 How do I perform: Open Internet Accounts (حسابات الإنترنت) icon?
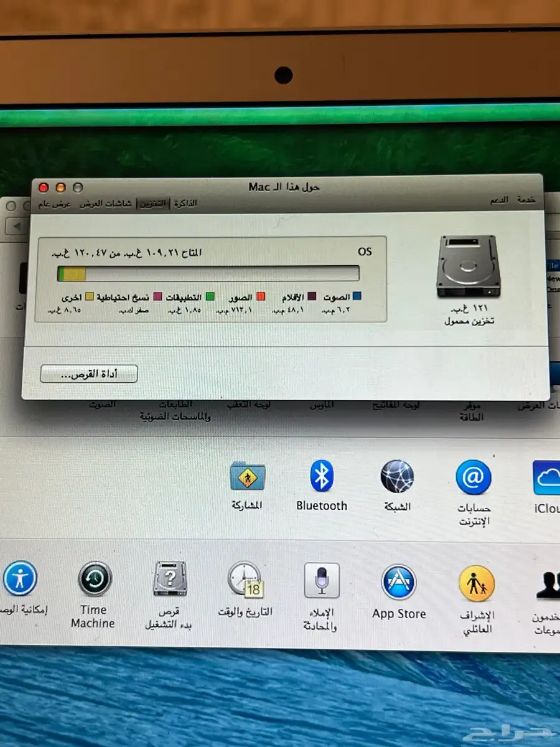[x=474, y=477]
